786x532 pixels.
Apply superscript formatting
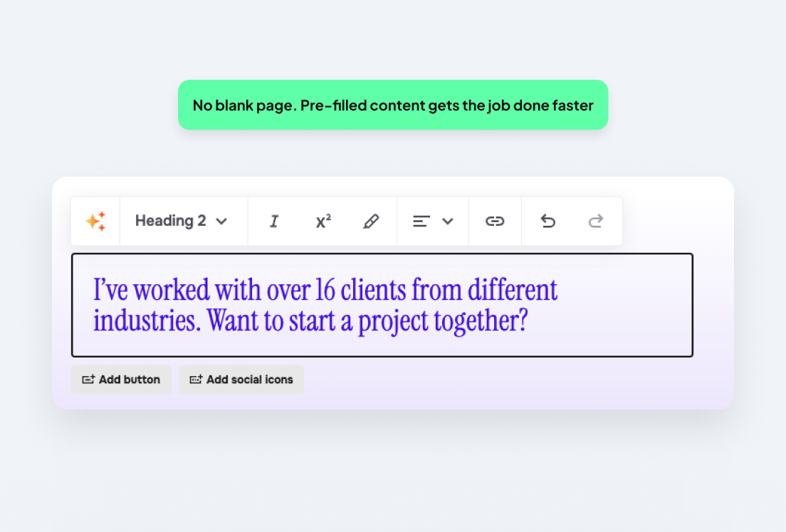323,221
